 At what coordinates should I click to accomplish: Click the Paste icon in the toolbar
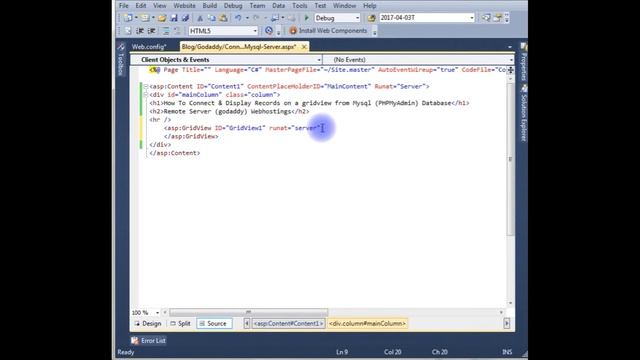(x=223, y=18)
